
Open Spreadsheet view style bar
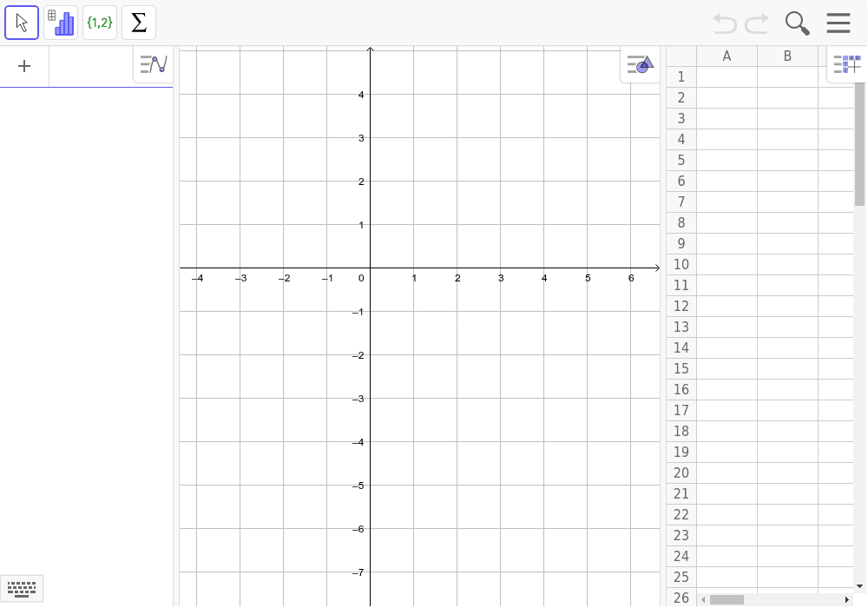[x=847, y=64]
